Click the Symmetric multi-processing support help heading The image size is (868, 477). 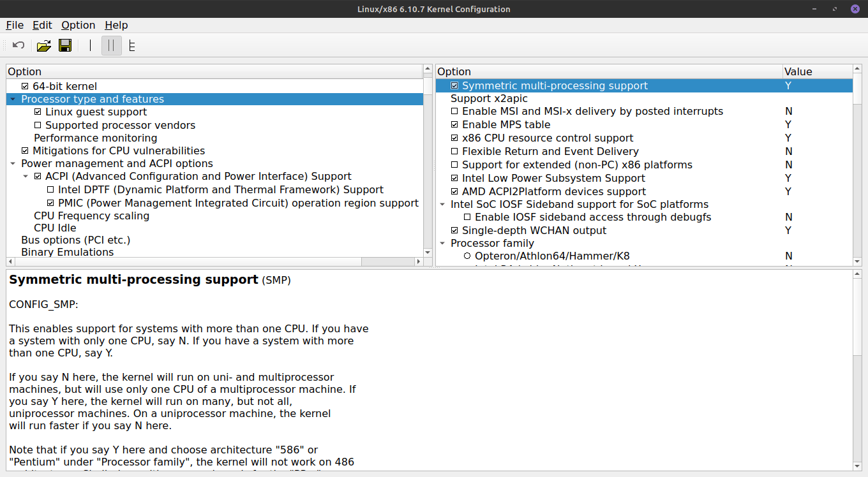tap(133, 280)
